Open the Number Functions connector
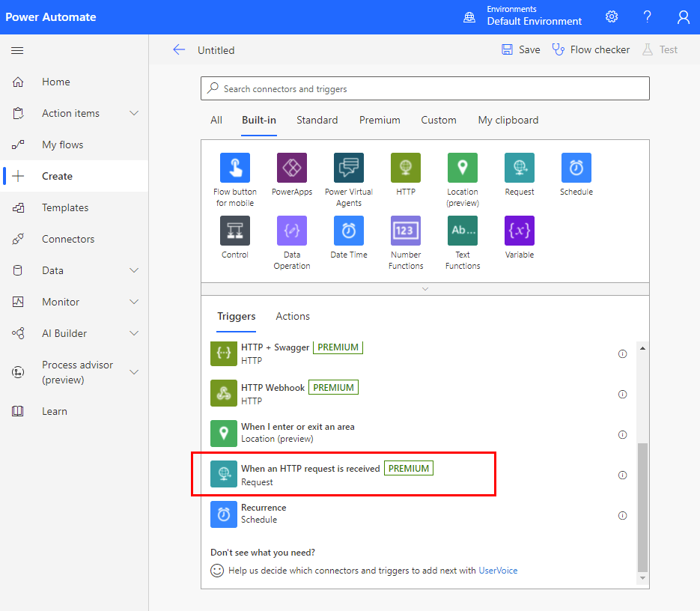 (406, 231)
